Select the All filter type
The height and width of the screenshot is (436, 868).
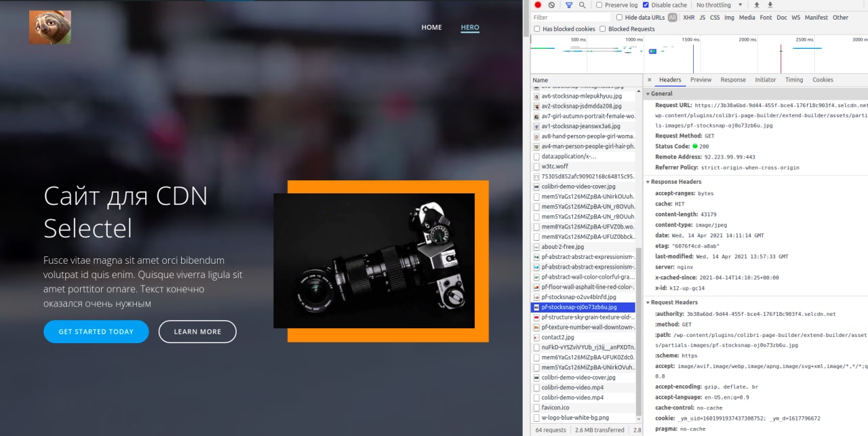click(x=673, y=18)
